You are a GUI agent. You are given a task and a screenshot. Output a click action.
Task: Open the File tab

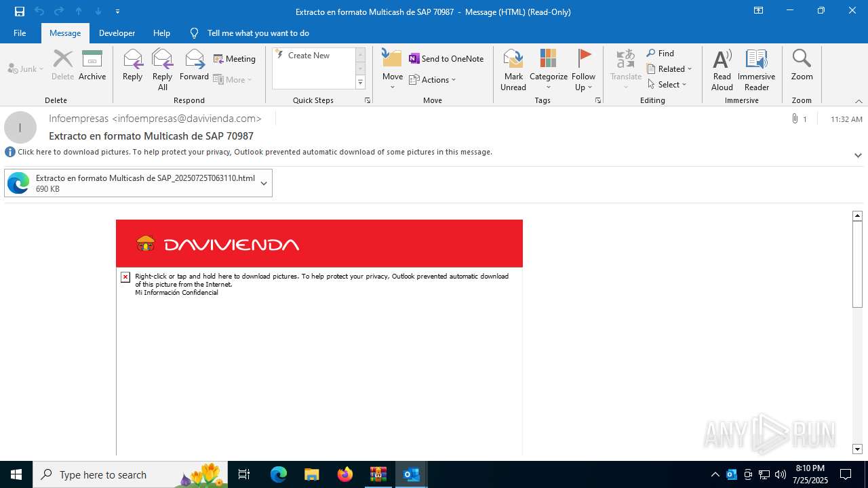click(x=20, y=33)
